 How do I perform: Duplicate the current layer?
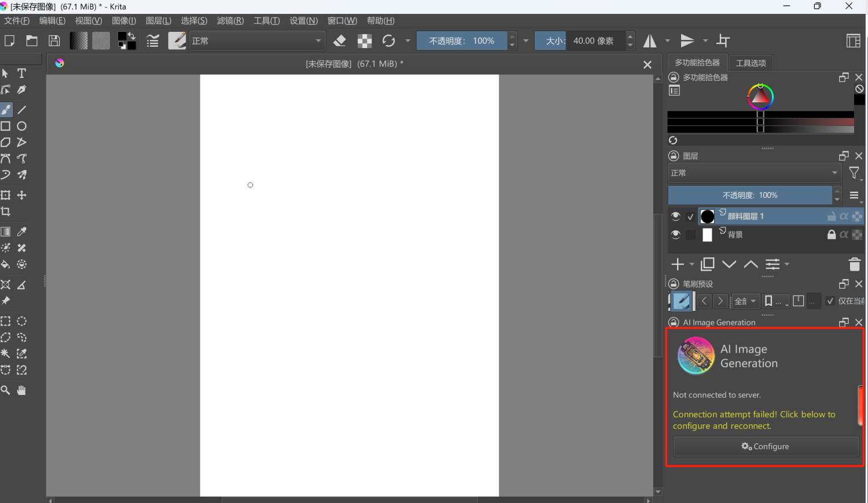[x=708, y=264]
